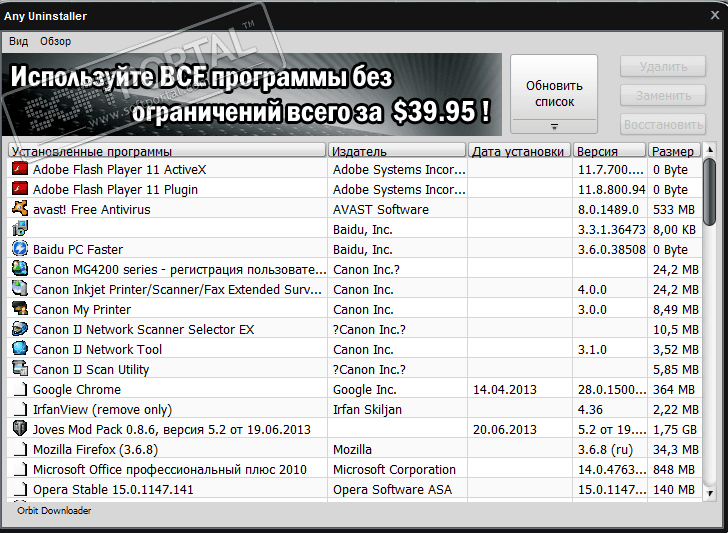Select the Adobe Flash Player 11 Plugin row

click(355, 189)
